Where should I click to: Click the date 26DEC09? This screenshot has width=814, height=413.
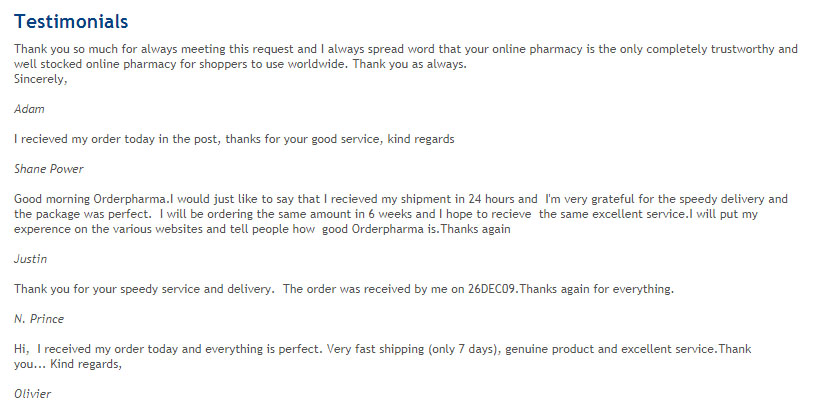pyautogui.click(x=492, y=289)
